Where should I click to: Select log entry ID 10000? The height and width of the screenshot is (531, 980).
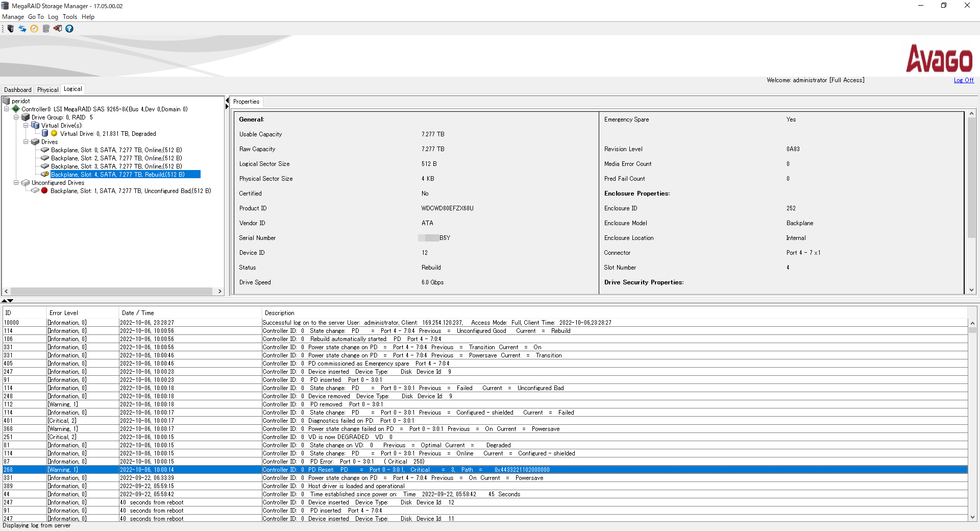click(x=485, y=323)
